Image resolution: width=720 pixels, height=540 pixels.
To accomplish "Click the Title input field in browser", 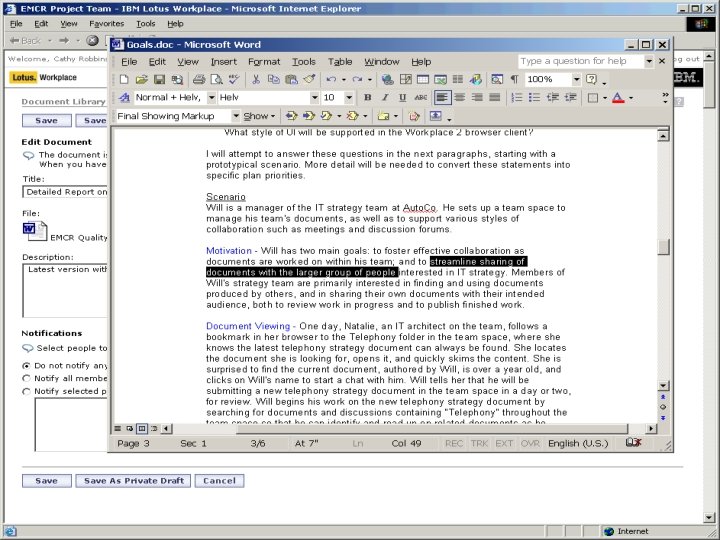I will coord(65,192).
